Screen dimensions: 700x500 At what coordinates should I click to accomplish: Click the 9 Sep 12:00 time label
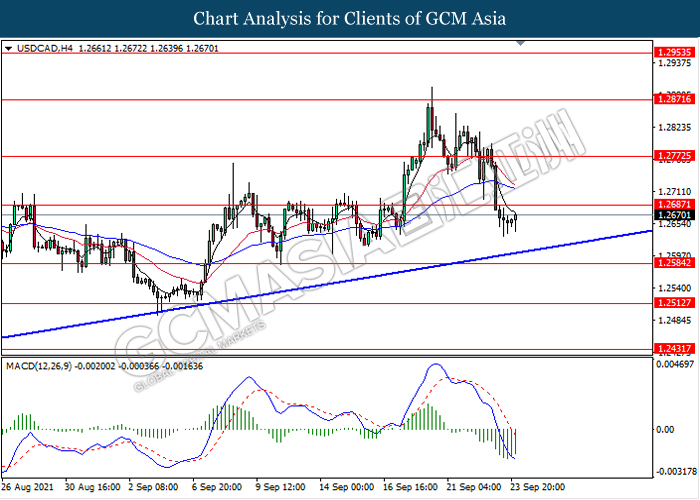[x=280, y=487]
